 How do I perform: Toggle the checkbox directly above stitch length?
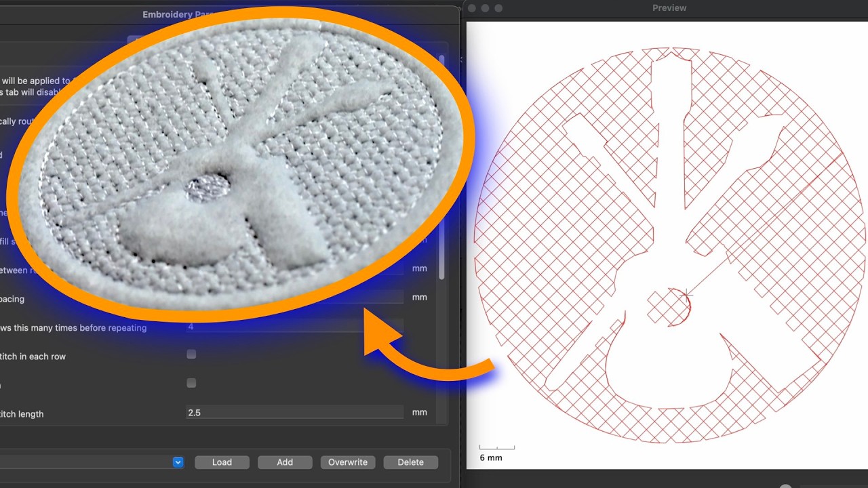click(191, 383)
